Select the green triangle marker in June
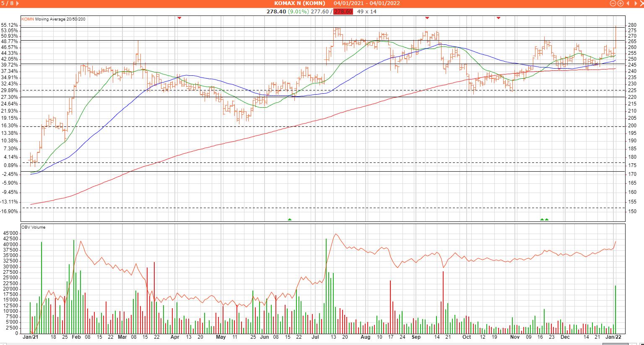This screenshot has width=644, height=345. (289, 219)
